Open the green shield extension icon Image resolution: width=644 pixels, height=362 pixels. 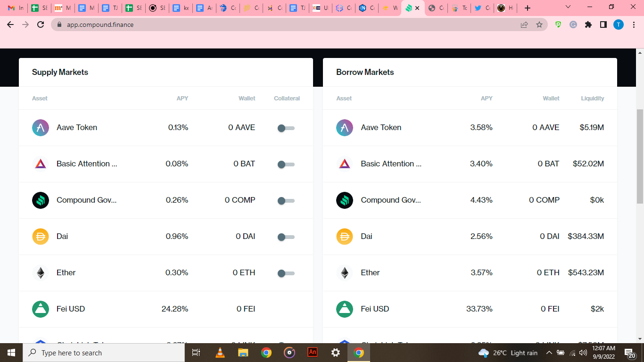pyautogui.click(x=558, y=25)
